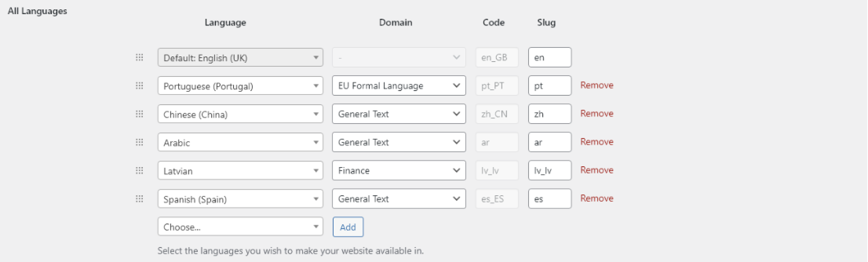The width and height of the screenshot is (868, 262).
Task: Click the Domain column header
Action: pyautogui.click(x=396, y=22)
